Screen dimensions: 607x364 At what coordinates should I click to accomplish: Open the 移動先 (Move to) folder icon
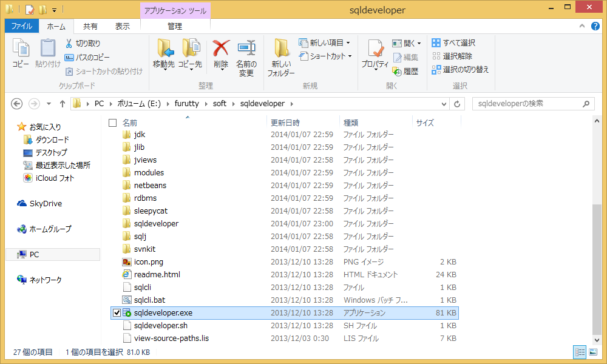click(x=165, y=47)
